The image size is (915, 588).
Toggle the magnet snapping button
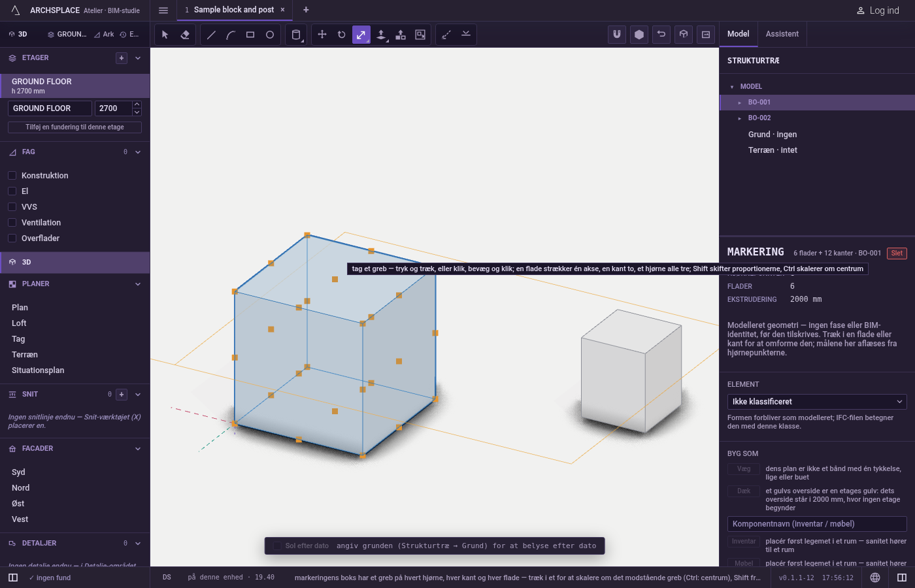(x=617, y=35)
